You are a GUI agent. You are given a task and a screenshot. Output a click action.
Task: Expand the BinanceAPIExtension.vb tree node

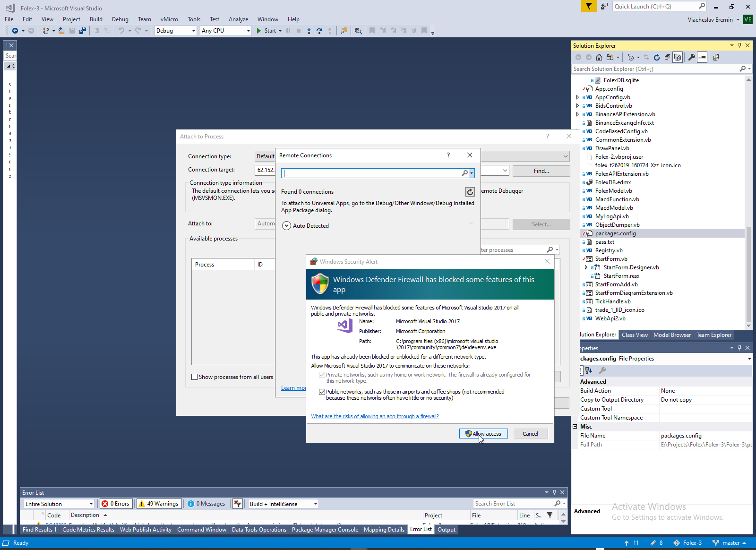(x=577, y=114)
